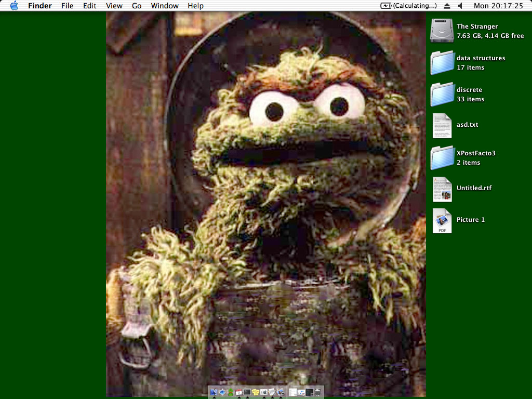Click Finder icon in the Dock
The width and height of the screenshot is (532, 399).
tap(214, 392)
